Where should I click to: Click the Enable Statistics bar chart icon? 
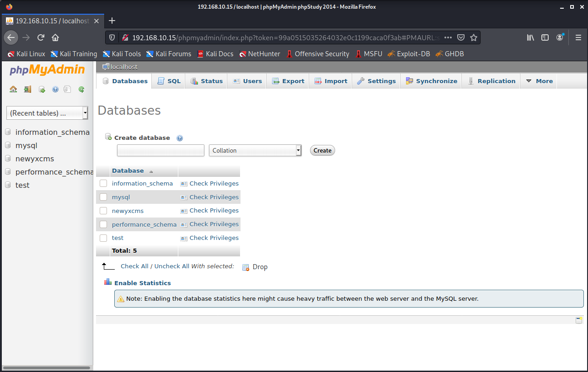point(107,282)
